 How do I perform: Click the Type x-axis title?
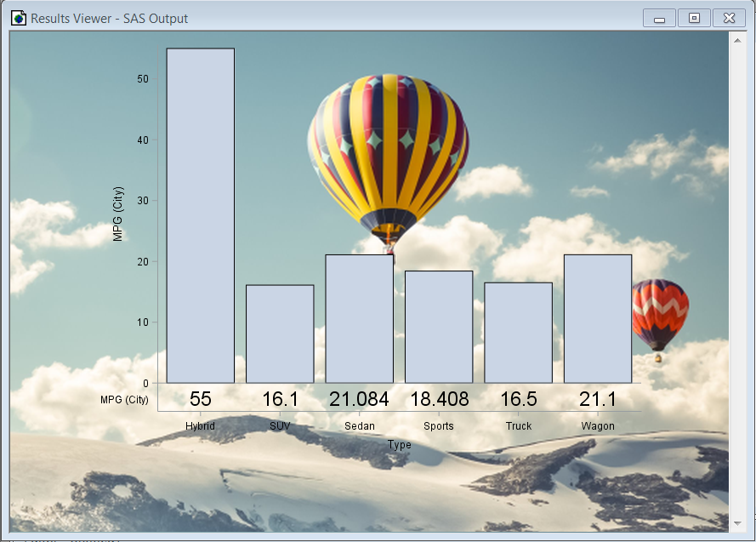(x=399, y=445)
